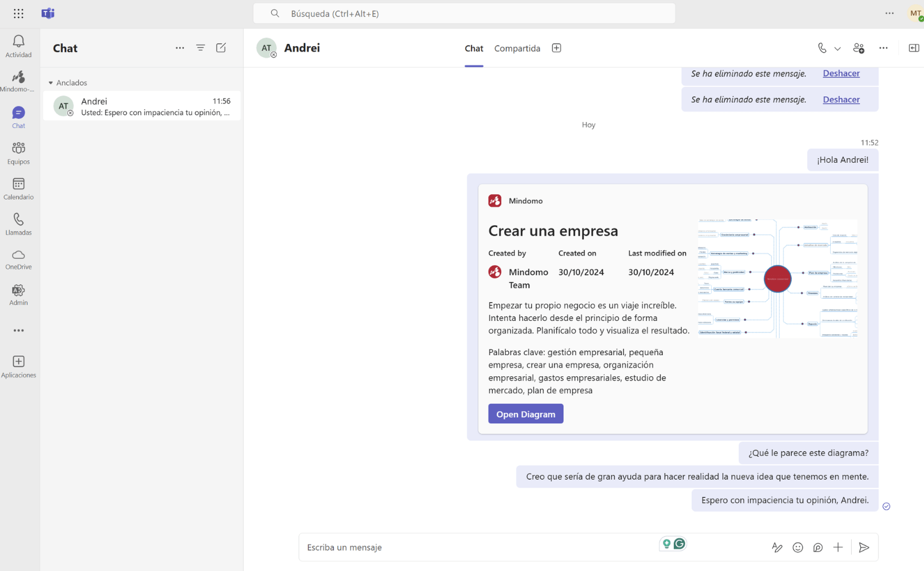
Task: Click the Grammarly icon in message box
Action: click(680, 543)
